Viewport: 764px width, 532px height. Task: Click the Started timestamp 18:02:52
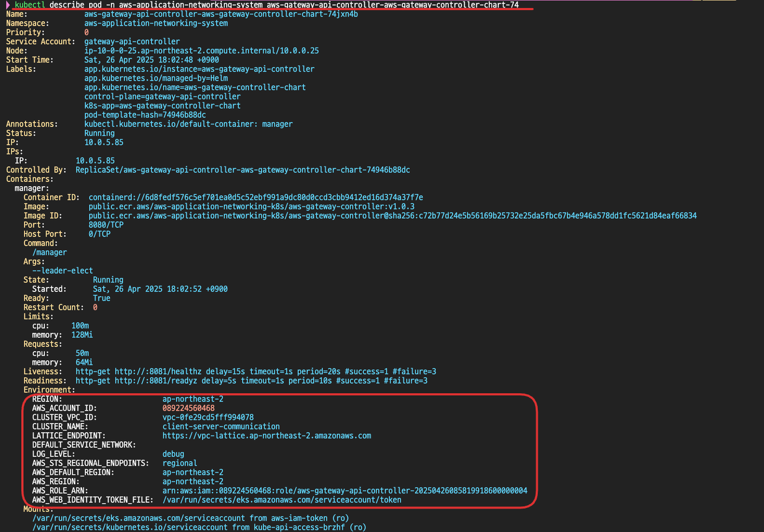(x=160, y=289)
